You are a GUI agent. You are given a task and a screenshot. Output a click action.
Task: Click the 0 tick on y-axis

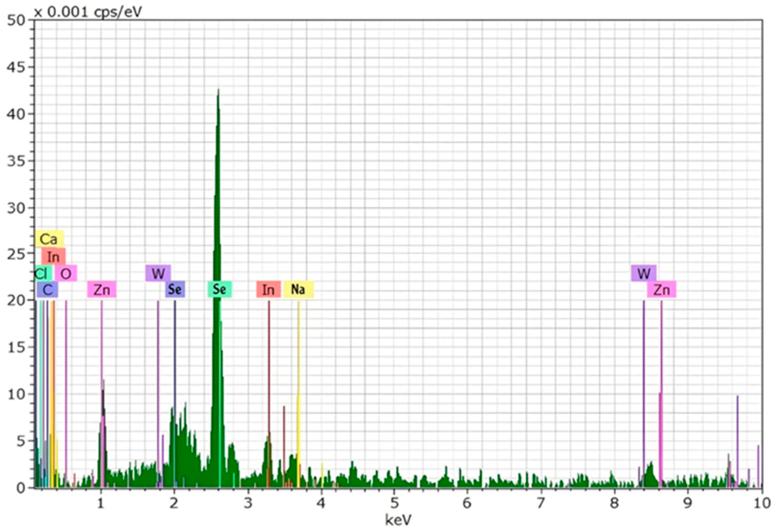[21, 488]
